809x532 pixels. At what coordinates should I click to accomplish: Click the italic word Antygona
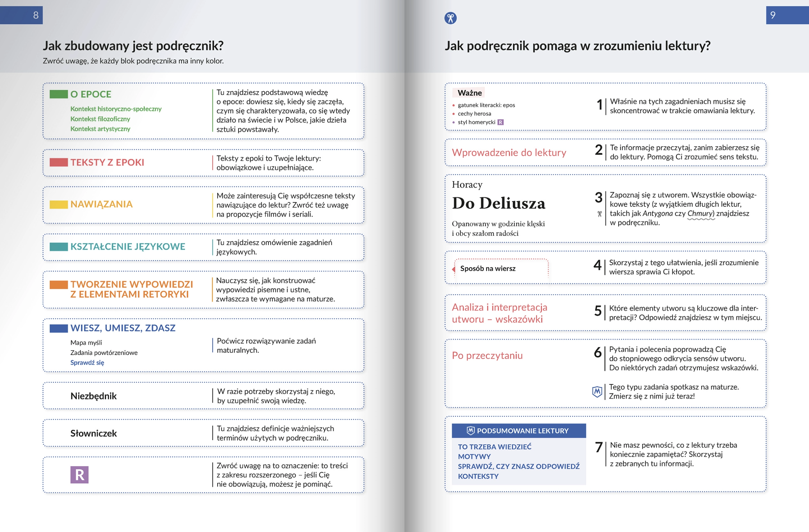(657, 214)
